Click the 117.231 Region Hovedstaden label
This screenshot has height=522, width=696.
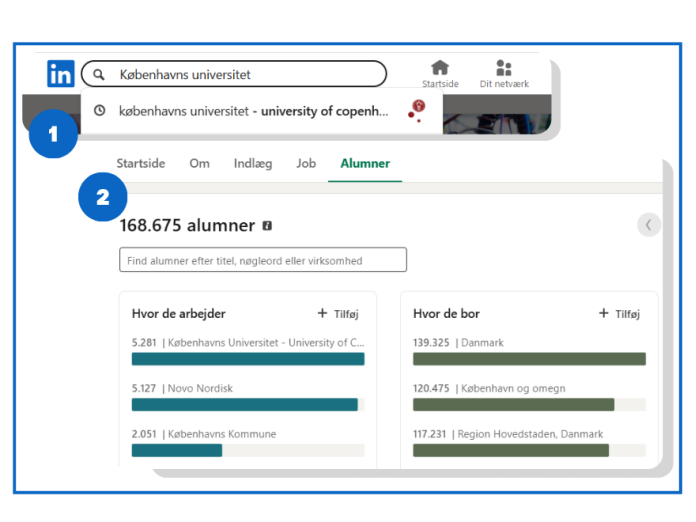[x=508, y=434]
